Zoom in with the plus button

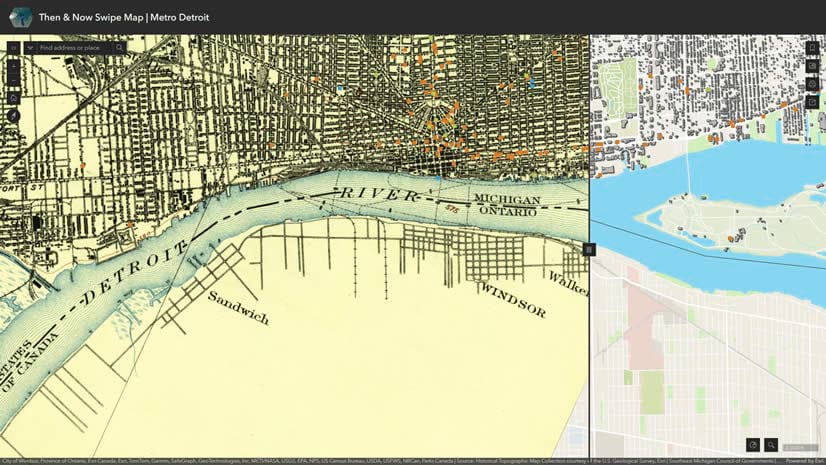(14, 67)
